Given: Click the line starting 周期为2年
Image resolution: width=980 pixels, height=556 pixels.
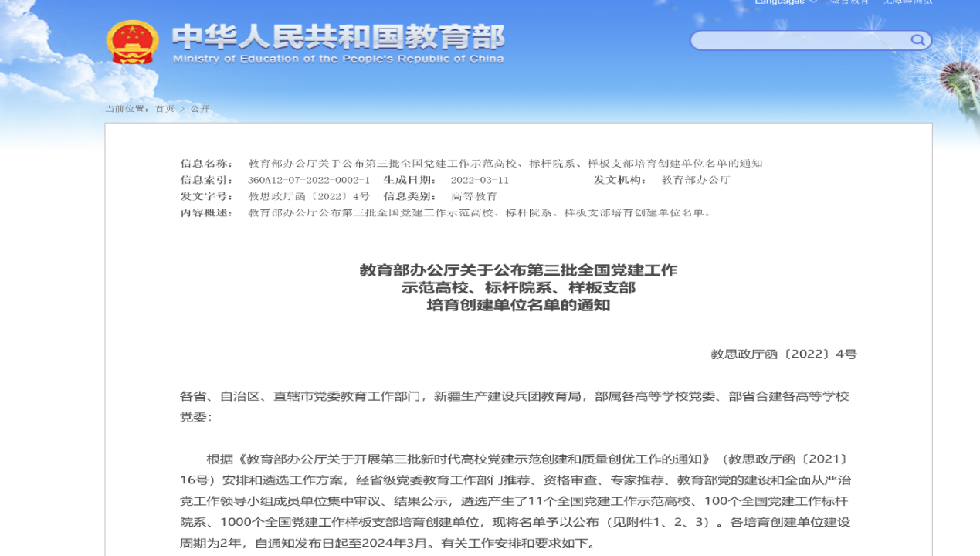Looking at the screenshot, I should [x=388, y=543].
